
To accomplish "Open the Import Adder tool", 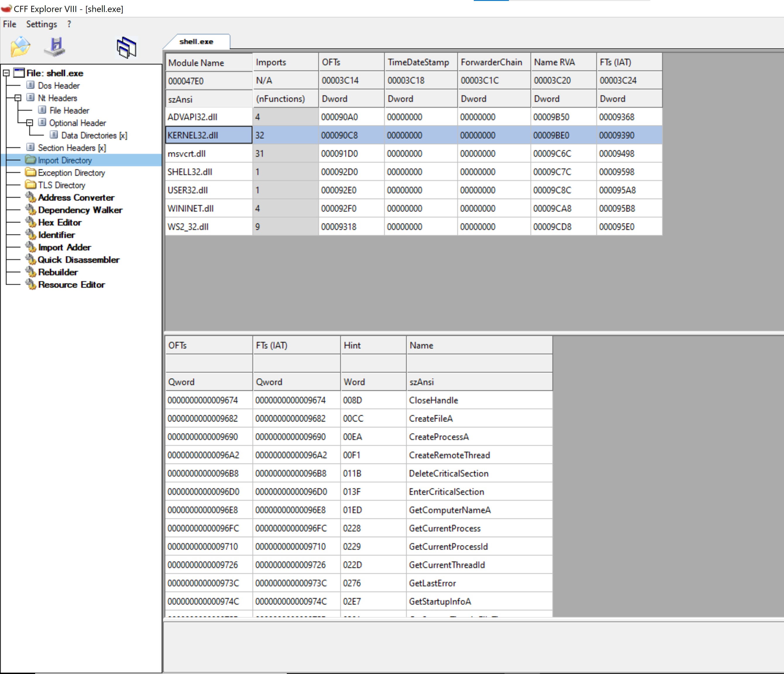I will 65,248.
